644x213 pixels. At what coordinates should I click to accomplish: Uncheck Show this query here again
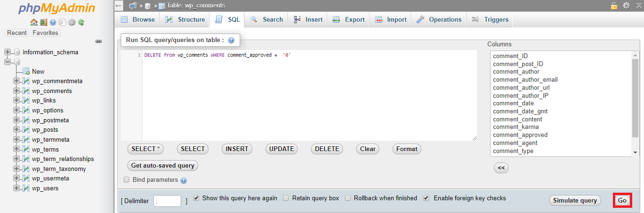(x=196, y=198)
